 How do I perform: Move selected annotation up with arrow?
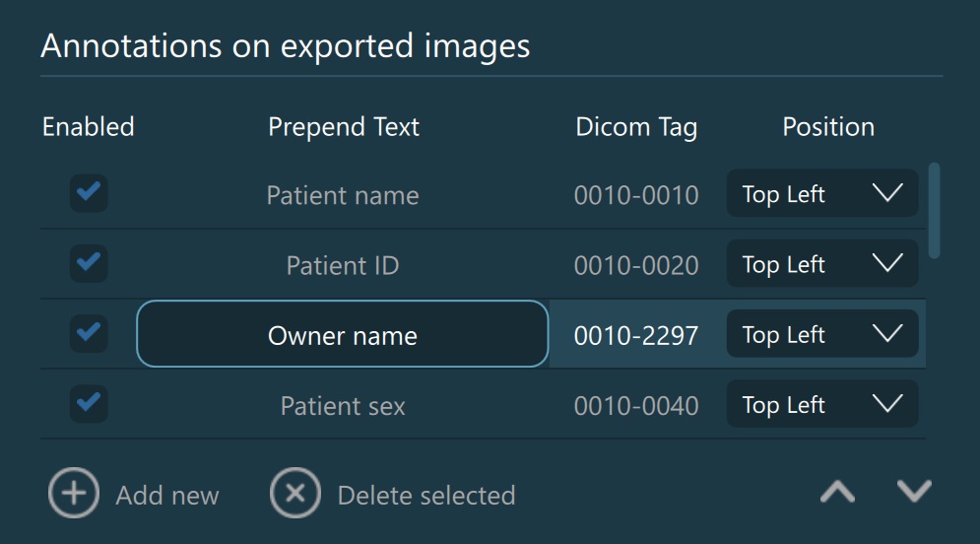(x=838, y=492)
